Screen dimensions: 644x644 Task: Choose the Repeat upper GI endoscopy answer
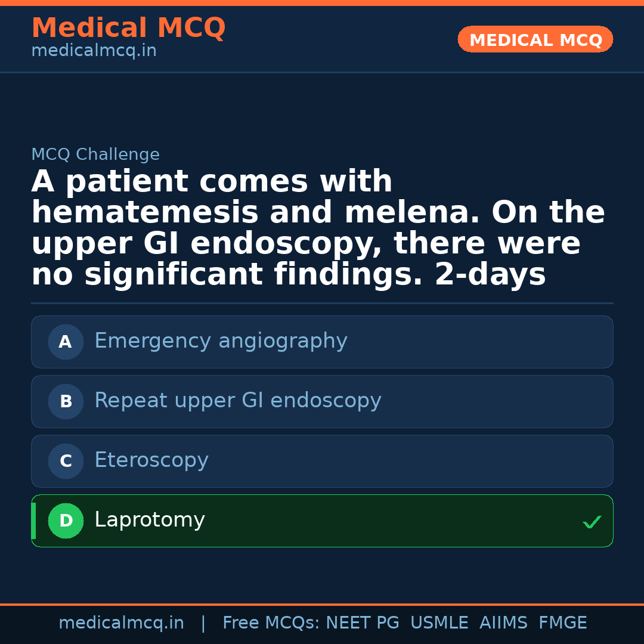237,401
